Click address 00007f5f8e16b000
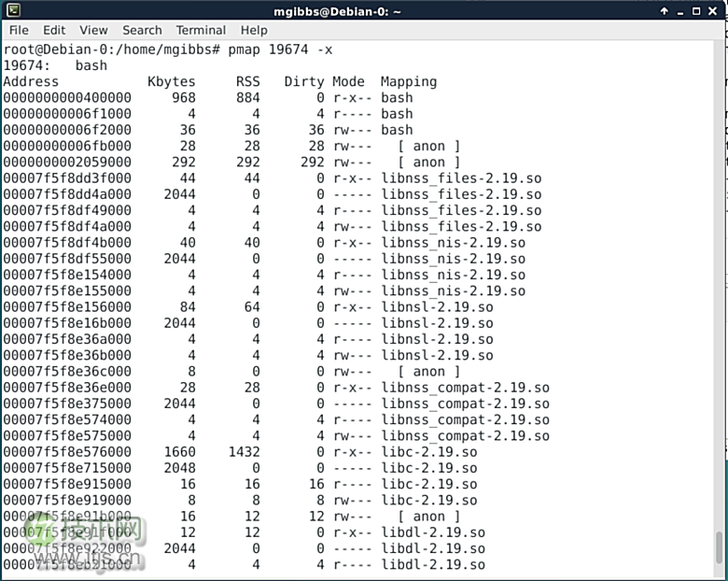728x581 pixels. point(67,323)
